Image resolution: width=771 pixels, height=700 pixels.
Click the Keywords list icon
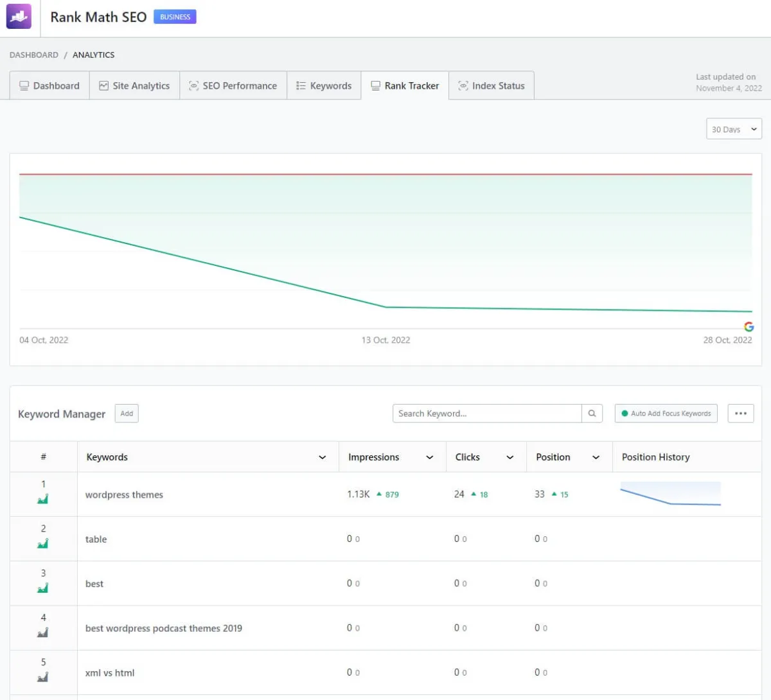[300, 85]
